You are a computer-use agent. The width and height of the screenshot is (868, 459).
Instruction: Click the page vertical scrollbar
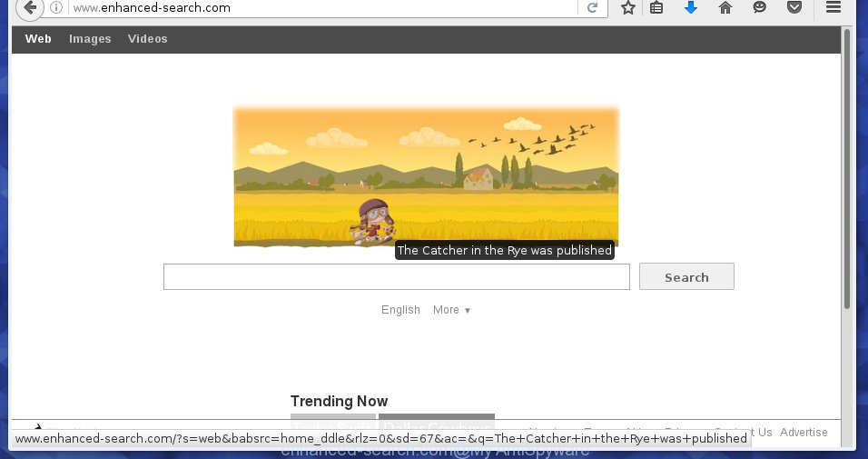(x=846, y=169)
